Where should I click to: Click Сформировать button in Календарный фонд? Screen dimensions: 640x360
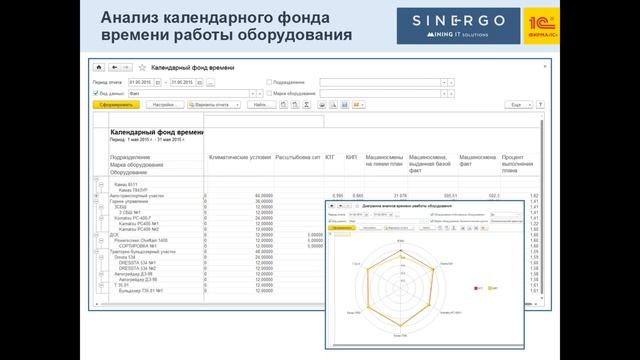pos(116,105)
